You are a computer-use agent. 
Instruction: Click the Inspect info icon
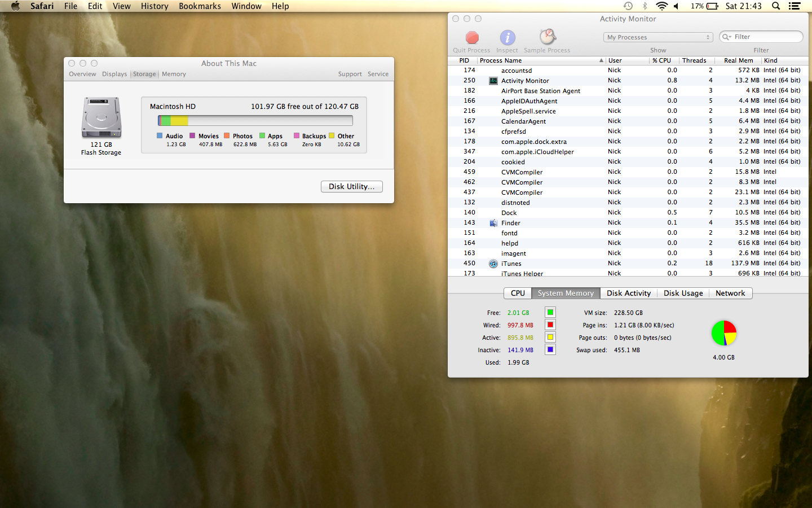(507, 38)
